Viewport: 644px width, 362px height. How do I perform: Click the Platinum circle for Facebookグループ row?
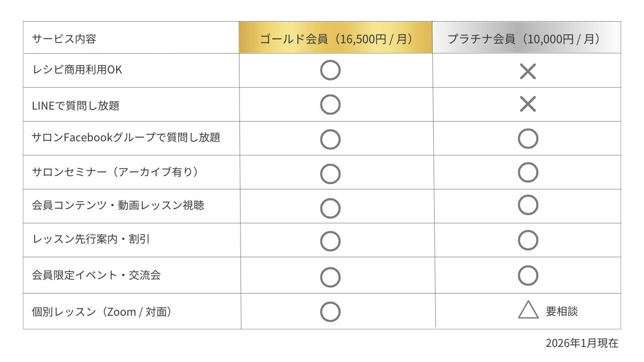(x=528, y=138)
